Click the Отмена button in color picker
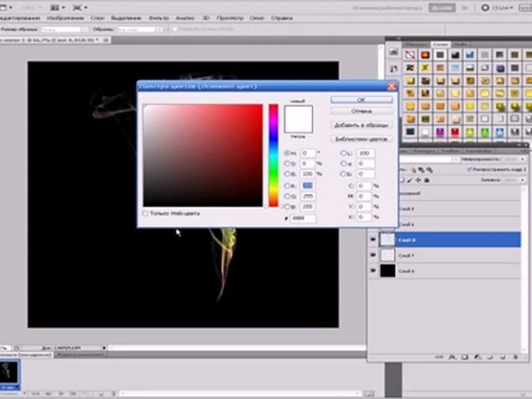 pyautogui.click(x=362, y=111)
